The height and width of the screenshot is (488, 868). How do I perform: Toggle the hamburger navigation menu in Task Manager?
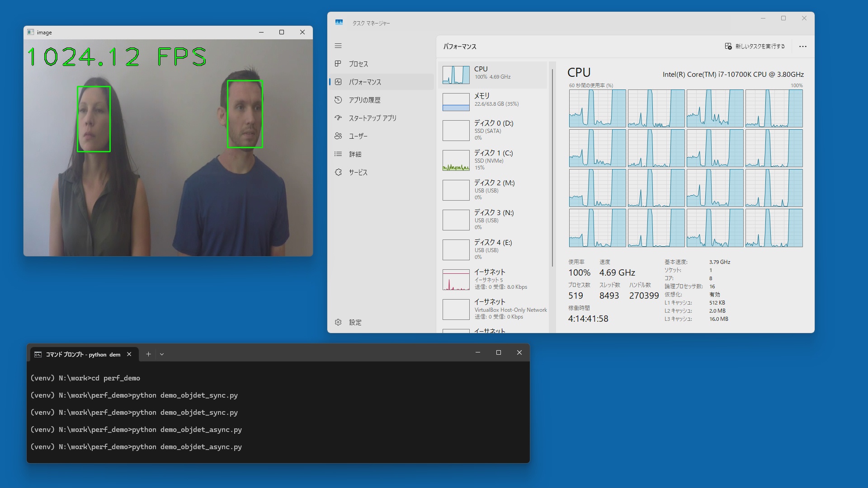338,46
